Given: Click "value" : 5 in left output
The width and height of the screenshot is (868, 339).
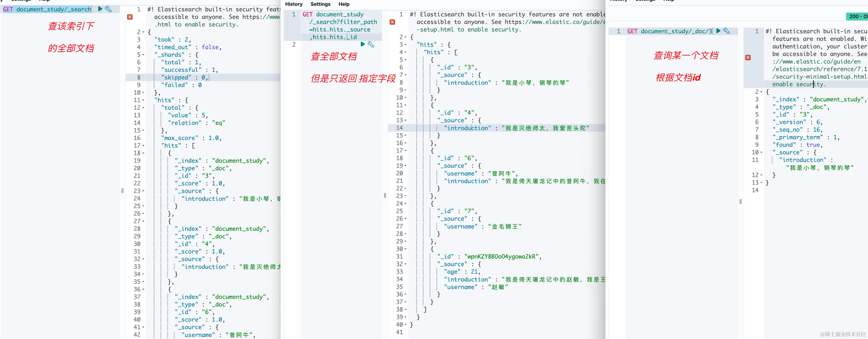Looking at the screenshot, I should tap(188, 115).
